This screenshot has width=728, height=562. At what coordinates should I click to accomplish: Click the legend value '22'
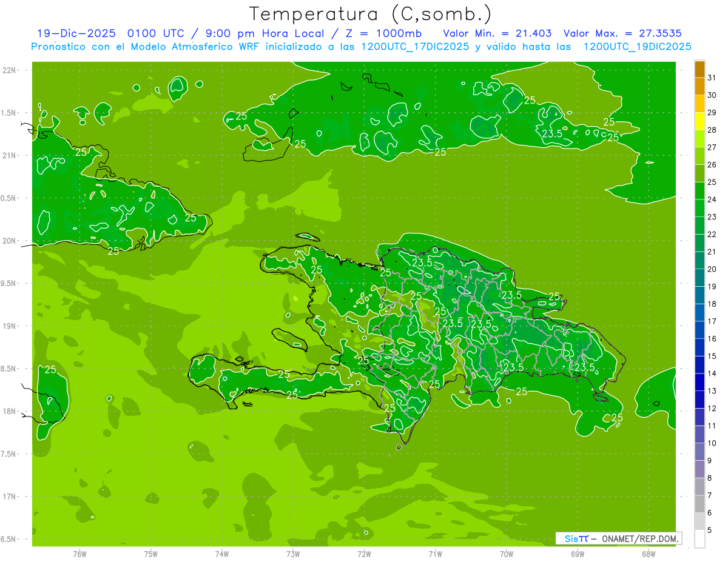(712, 235)
